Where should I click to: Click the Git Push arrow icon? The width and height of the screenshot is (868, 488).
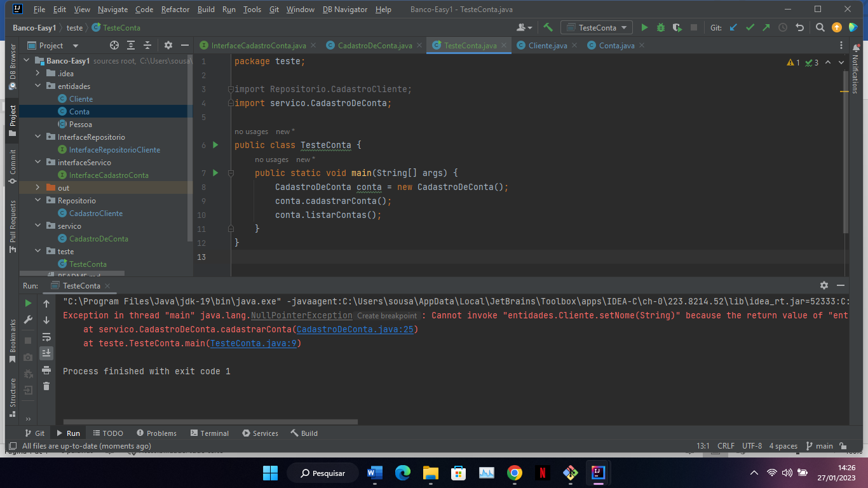click(766, 28)
